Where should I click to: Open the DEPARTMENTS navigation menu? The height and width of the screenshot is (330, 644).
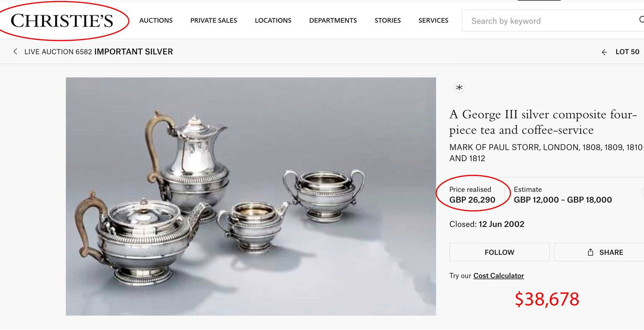click(333, 20)
